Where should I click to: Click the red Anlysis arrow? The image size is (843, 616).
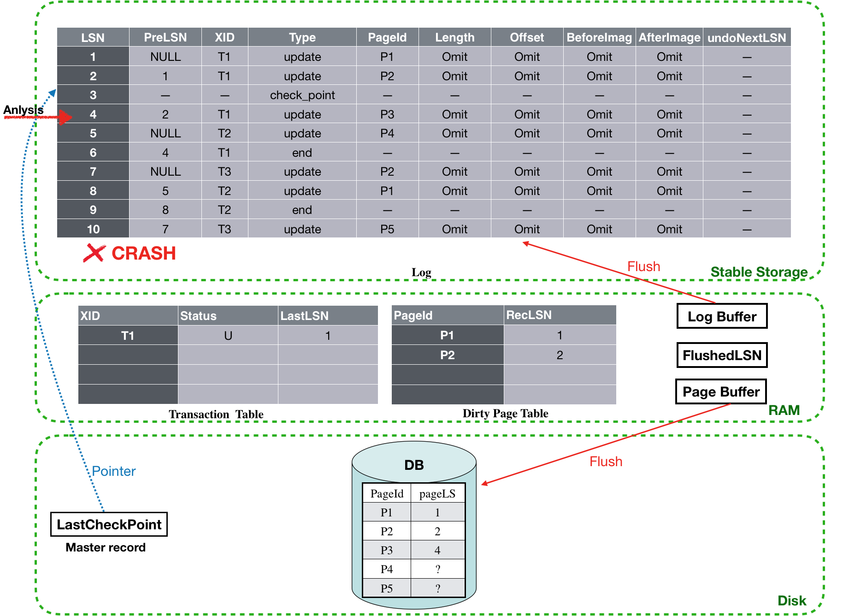click(x=38, y=117)
